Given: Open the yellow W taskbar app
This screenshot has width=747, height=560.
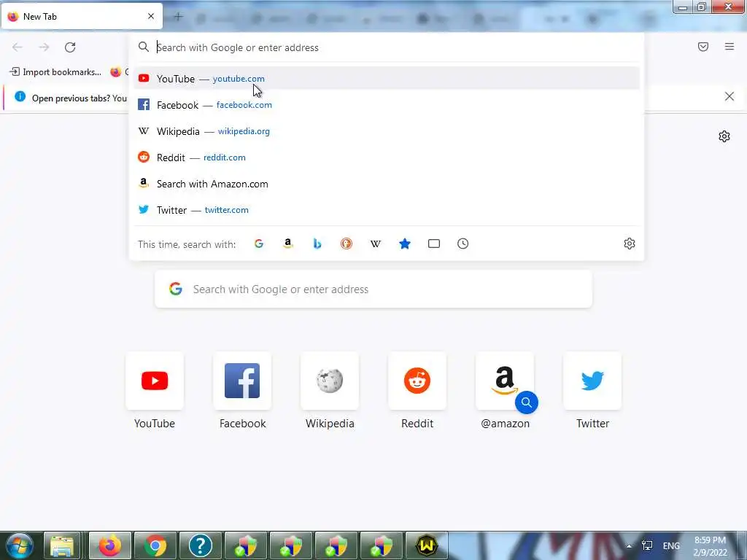Looking at the screenshot, I should click(x=426, y=545).
